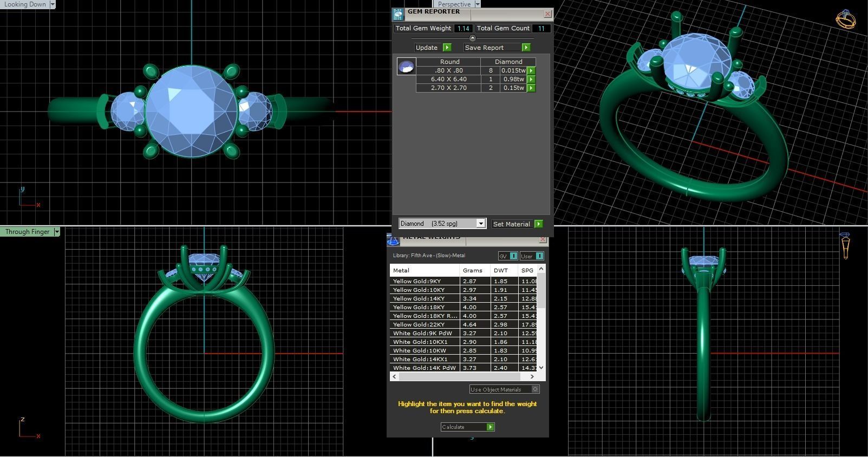The image size is (868, 457).
Task: Click Looking Down viewport label
Action: point(25,4)
